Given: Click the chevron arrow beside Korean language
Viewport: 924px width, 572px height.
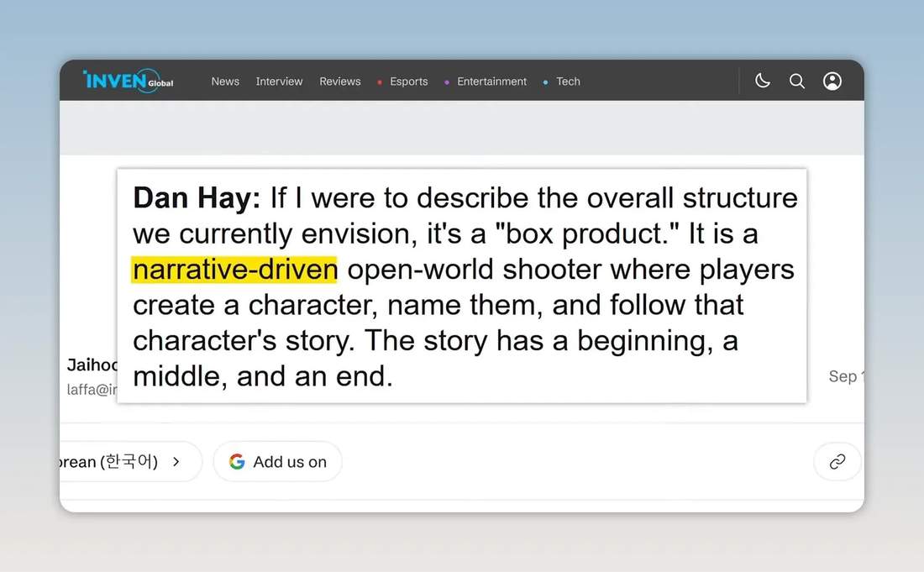Looking at the screenshot, I should point(176,461).
